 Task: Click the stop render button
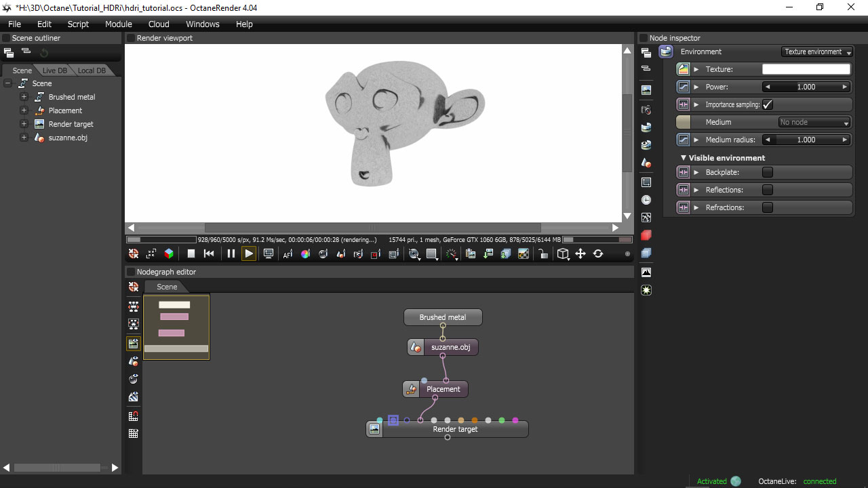[191, 253]
